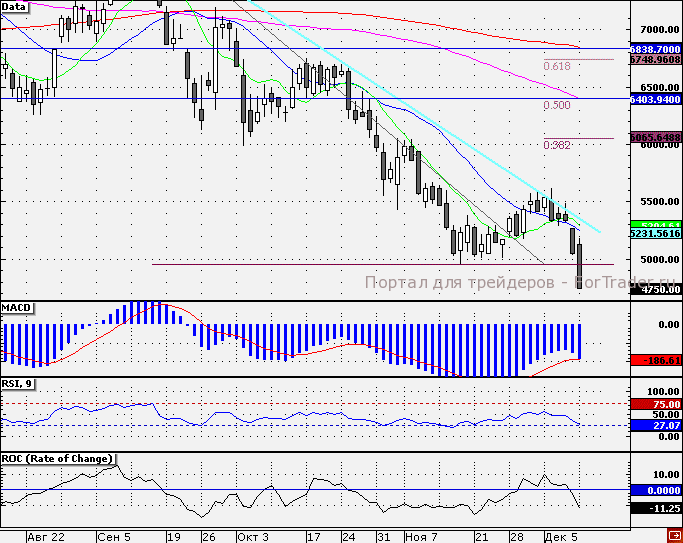Select the MACD indicator label
683x543 pixels.
(17, 306)
